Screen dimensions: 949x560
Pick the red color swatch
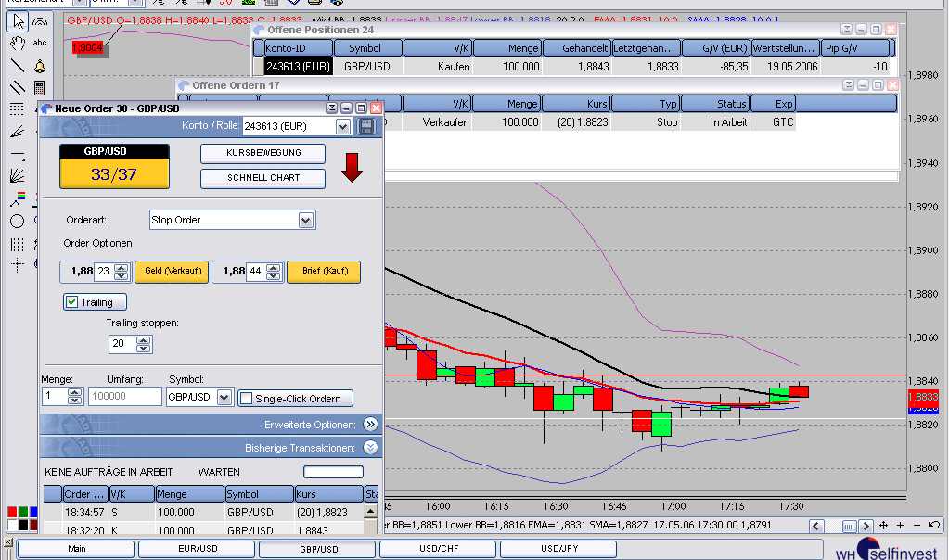click(12, 512)
